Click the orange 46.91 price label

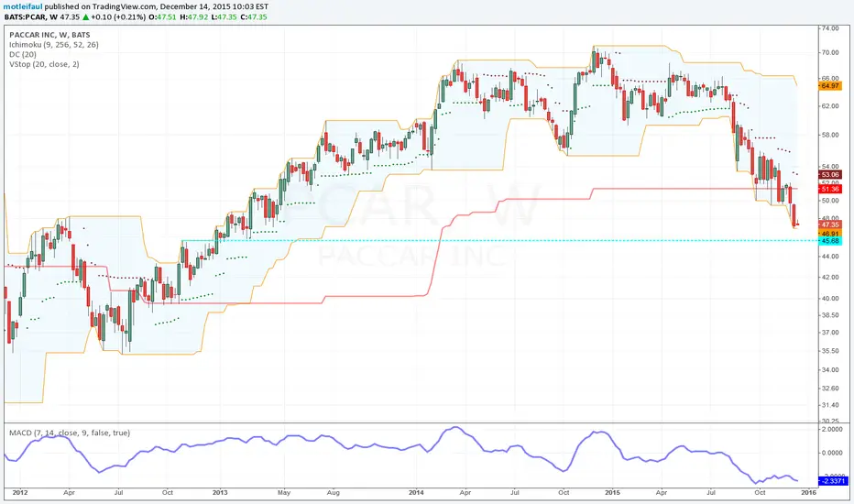[x=830, y=233]
